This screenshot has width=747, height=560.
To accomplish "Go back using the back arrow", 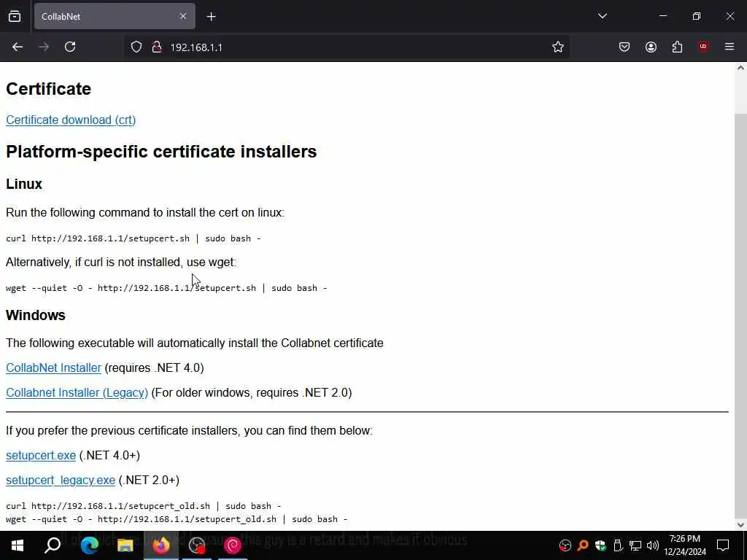I will click(18, 47).
